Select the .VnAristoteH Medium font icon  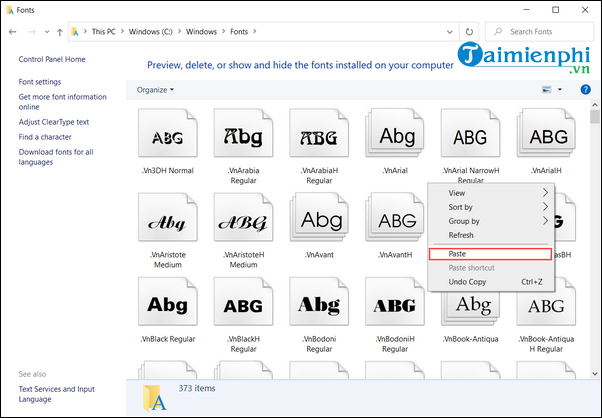click(x=243, y=217)
